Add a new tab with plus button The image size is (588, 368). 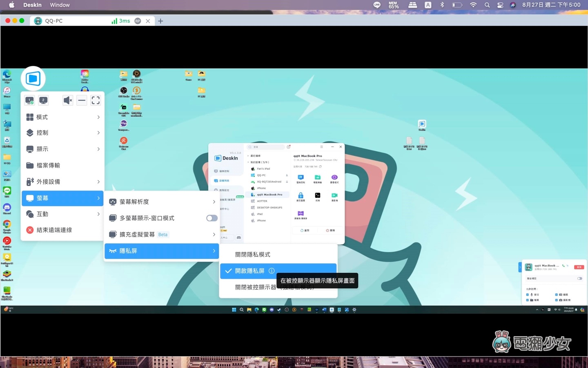tap(160, 21)
